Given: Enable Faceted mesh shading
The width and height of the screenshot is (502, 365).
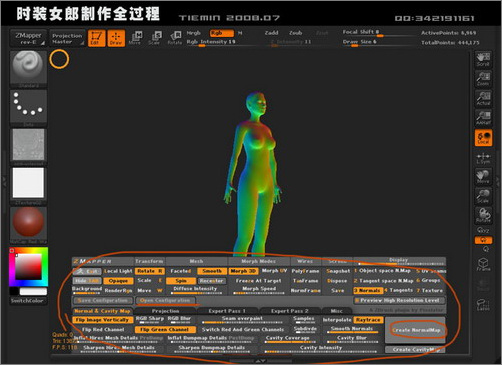Looking at the screenshot, I should pyautogui.click(x=181, y=271).
